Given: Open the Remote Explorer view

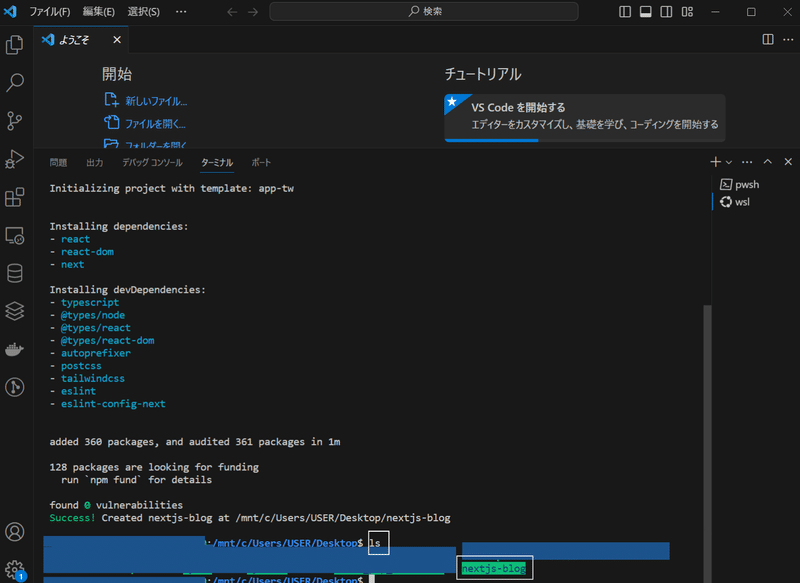Looking at the screenshot, I should click(14, 236).
